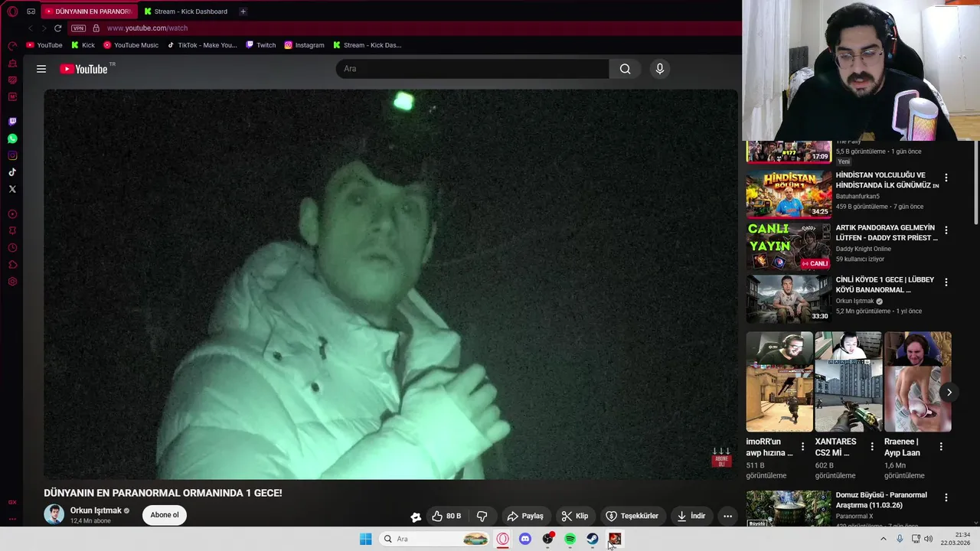
Task: Click the icon left of like button
Action: point(416,517)
